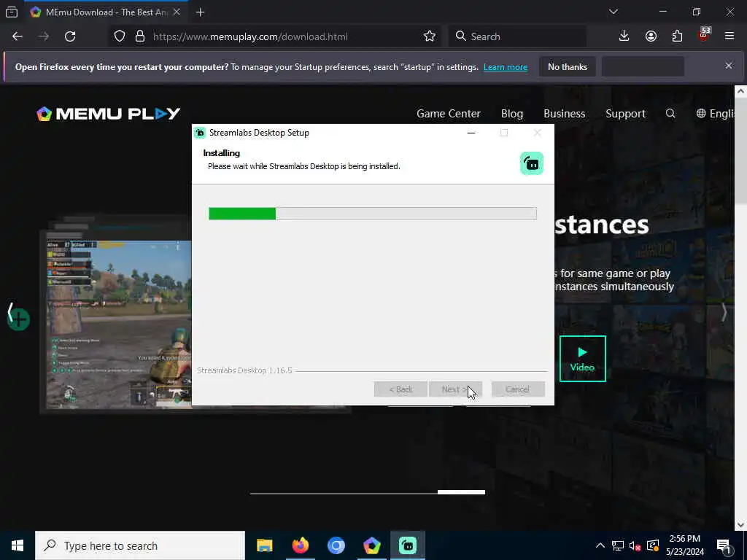Open the Windows Start menu
Viewport: 747px width, 560px height.
point(18,545)
